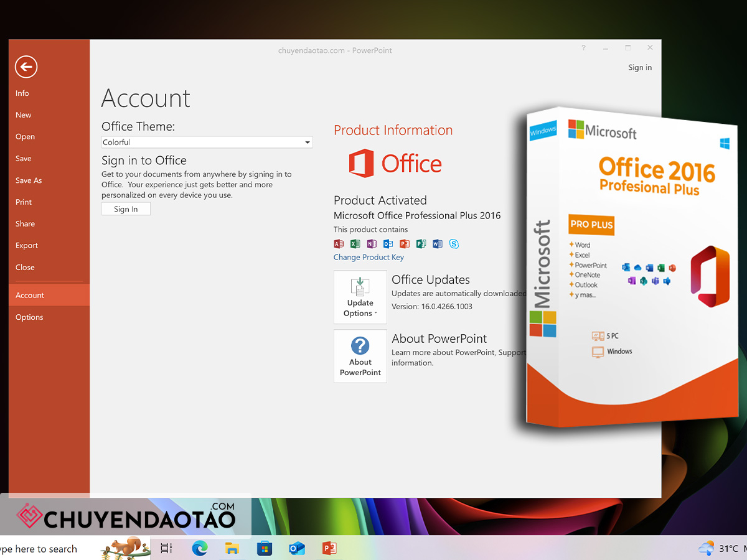Select New in the Backstage menu
This screenshot has width=747, height=560.
coord(24,115)
